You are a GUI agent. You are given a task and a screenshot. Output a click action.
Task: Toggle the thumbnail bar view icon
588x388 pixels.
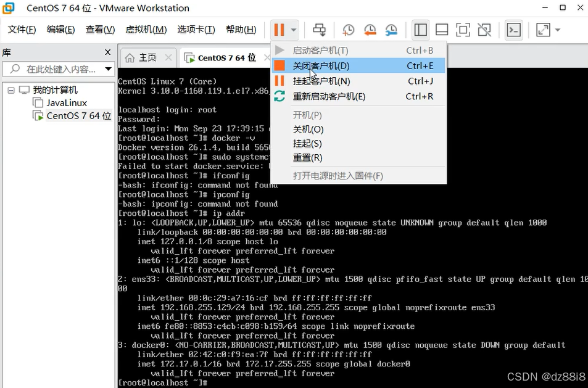[442, 30]
